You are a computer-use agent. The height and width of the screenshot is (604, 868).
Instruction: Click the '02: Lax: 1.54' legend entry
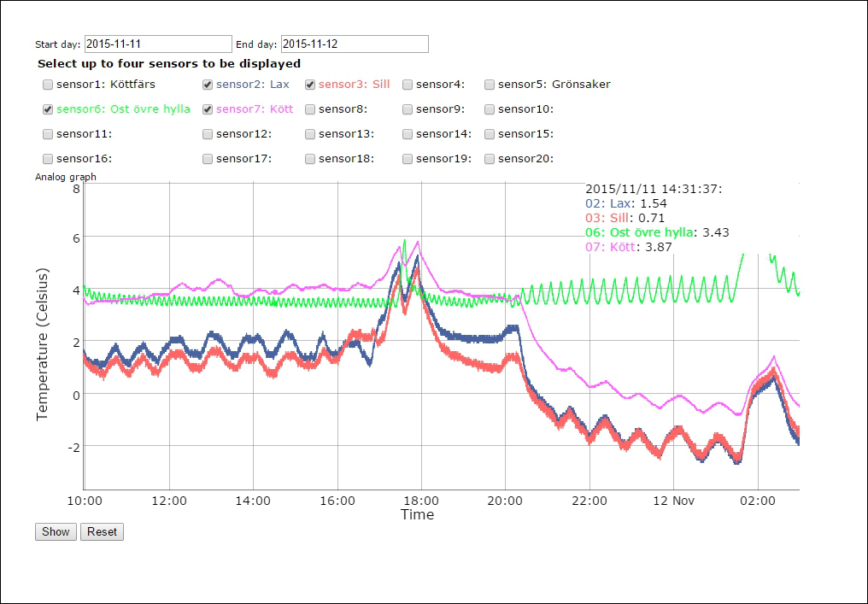click(x=626, y=203)
